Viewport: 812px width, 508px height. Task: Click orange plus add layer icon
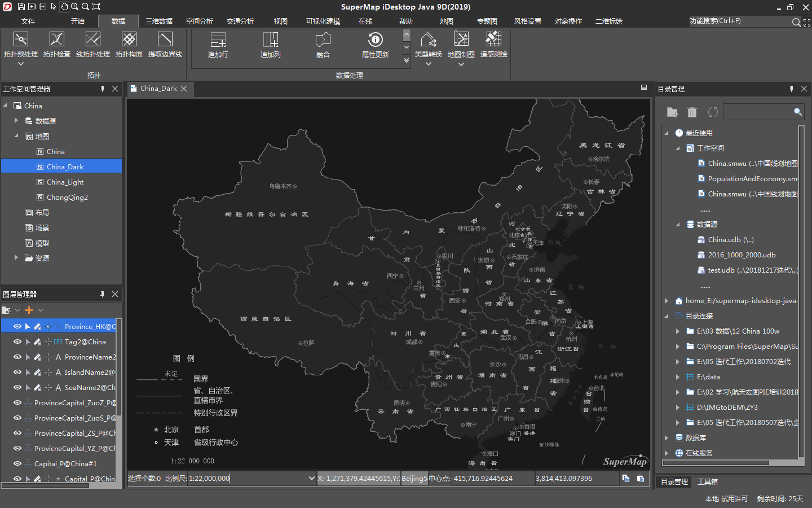point(29,310)
